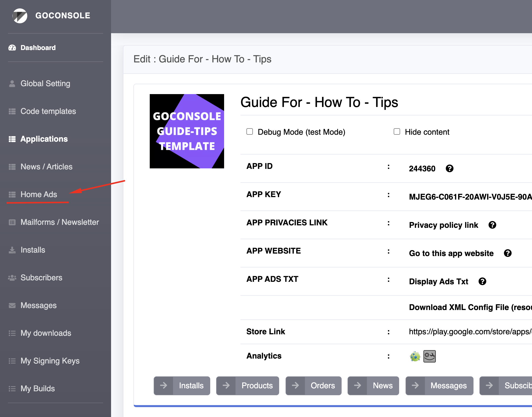Click the Messages envelope icon
The width and height of the screenshot is (532, 417).
(12, 305)
